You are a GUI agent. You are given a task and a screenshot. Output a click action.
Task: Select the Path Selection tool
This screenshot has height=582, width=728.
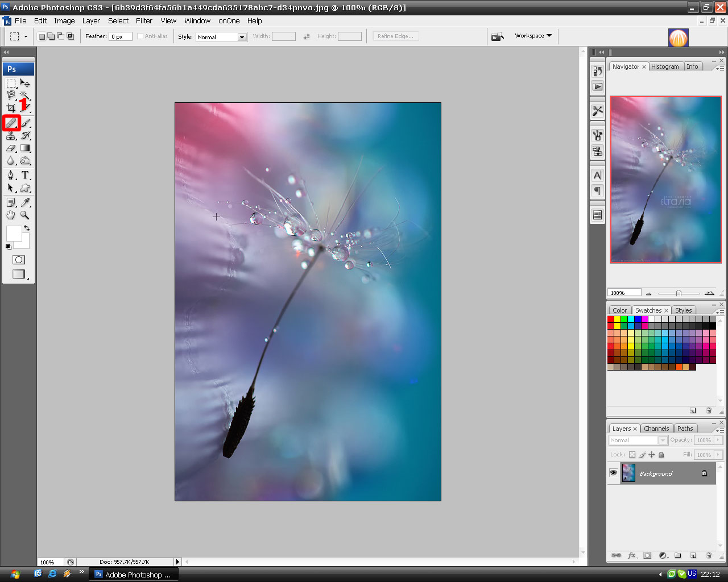click(11, 188)
